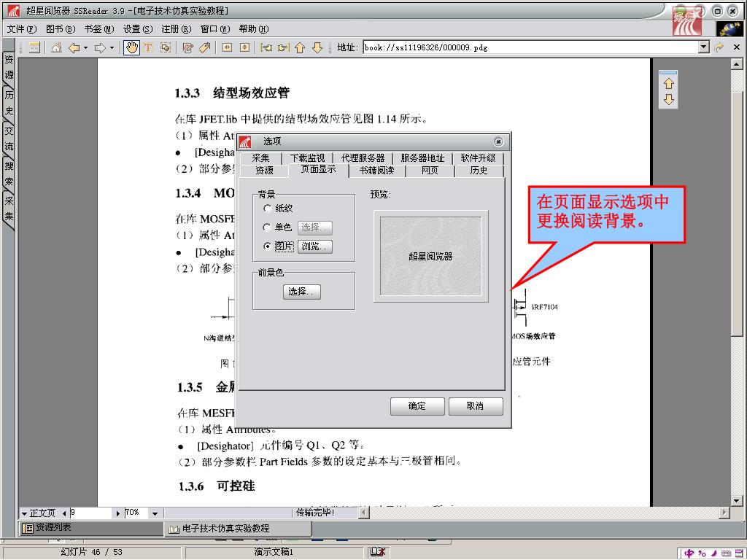Click the Forward arrow toolbar icon

(x=100, y=47)
